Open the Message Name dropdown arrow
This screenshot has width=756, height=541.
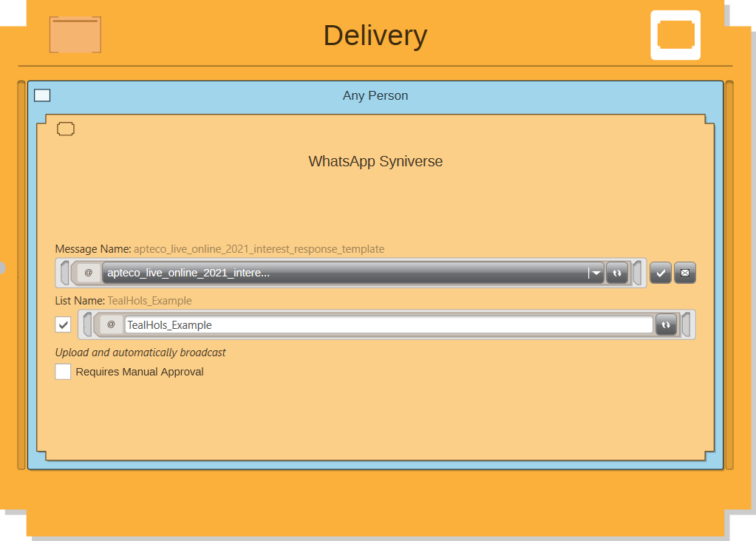tap(596, 273)
